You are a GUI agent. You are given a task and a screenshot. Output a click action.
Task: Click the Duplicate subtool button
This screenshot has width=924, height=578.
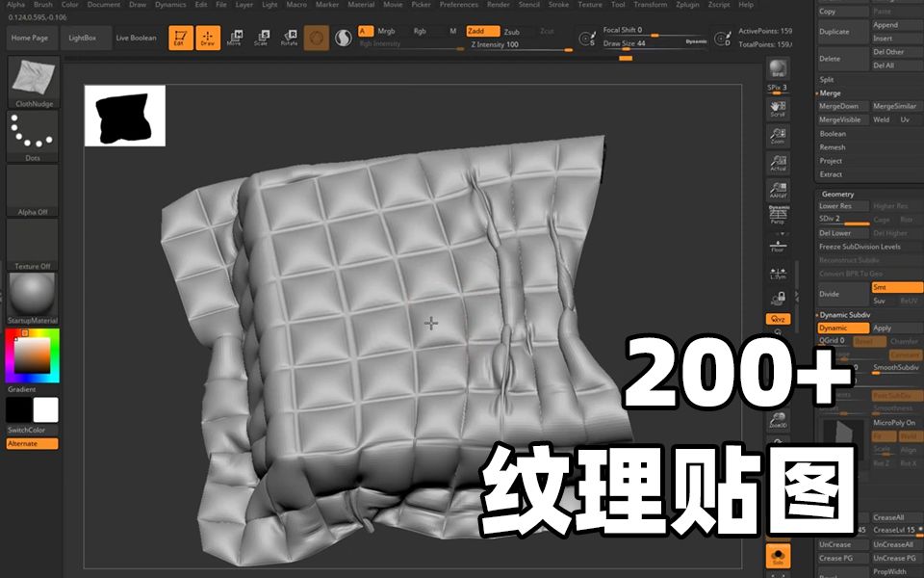point(843,32)
